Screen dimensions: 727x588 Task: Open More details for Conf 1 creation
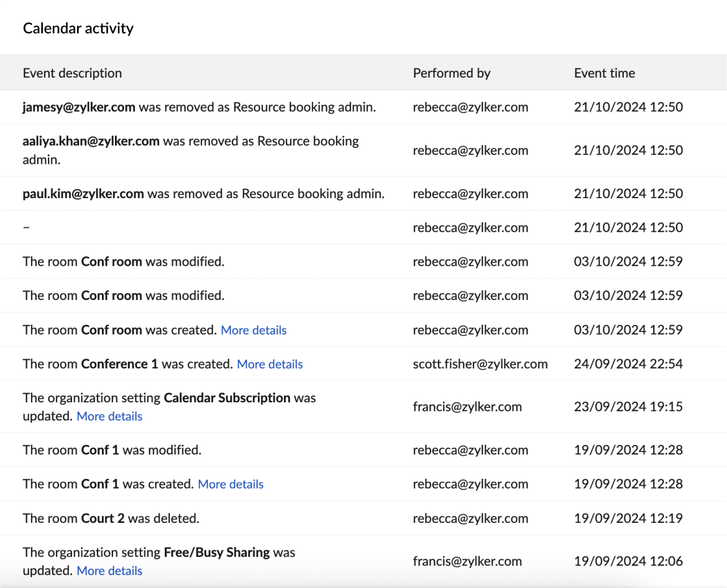(x=231, y=484)
